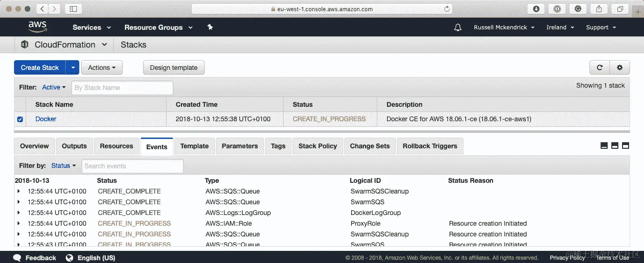The image size is (644, 263).
Task: Open the Active filter dropdown
Action: (54, 87)
